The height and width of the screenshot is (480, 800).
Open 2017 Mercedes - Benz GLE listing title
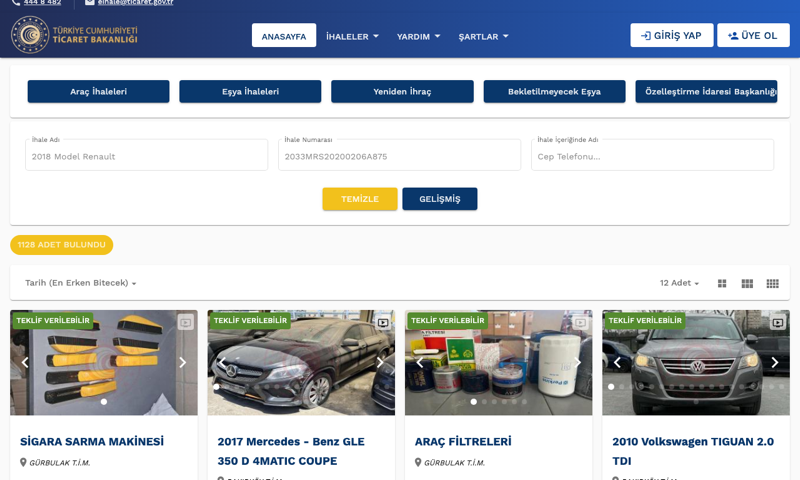click(291, 451)
